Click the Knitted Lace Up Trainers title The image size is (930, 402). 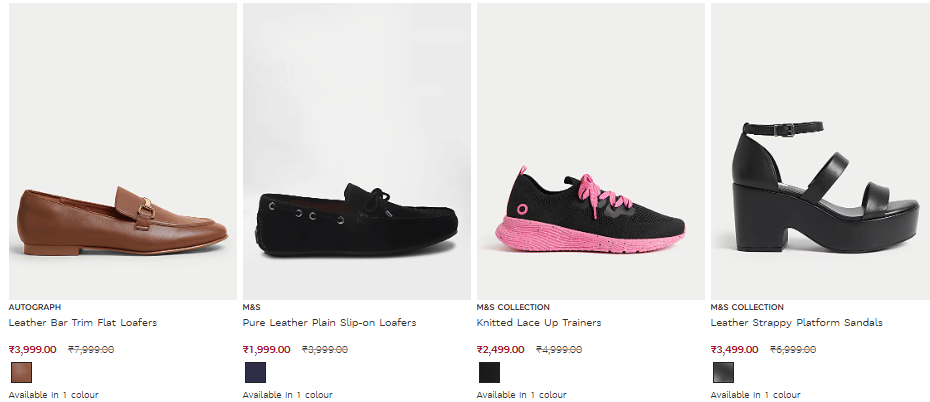(539, 323)
